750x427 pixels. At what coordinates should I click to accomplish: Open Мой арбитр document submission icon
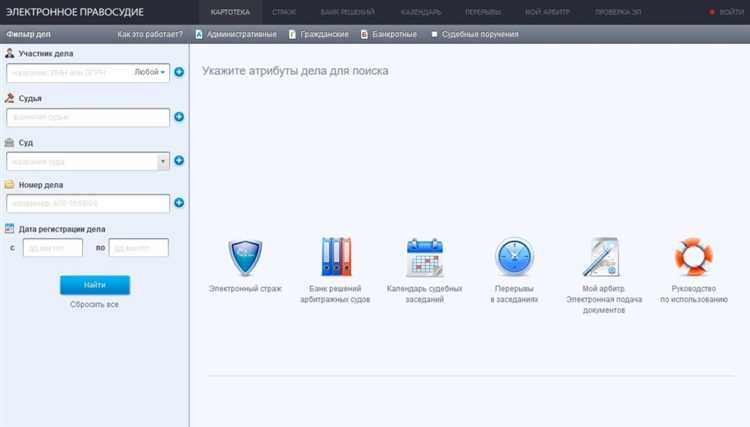point(602,257)
